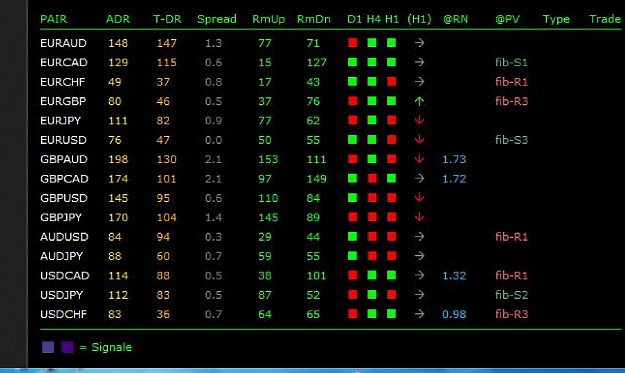The width and height of the screenshot is (625, 373).
Task: Click the EURGBP fib-R3 pivot value
Action: click(x=511, y=101)
